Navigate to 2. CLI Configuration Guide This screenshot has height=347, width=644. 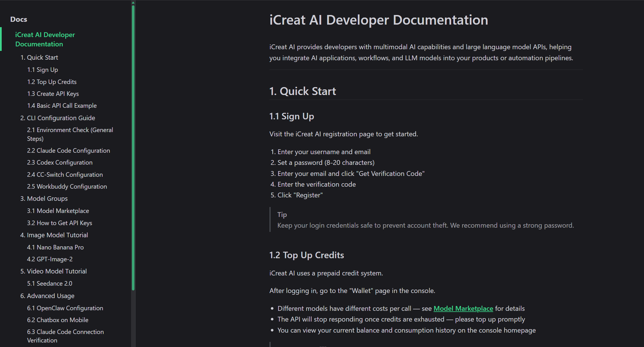tap(58, 118)
